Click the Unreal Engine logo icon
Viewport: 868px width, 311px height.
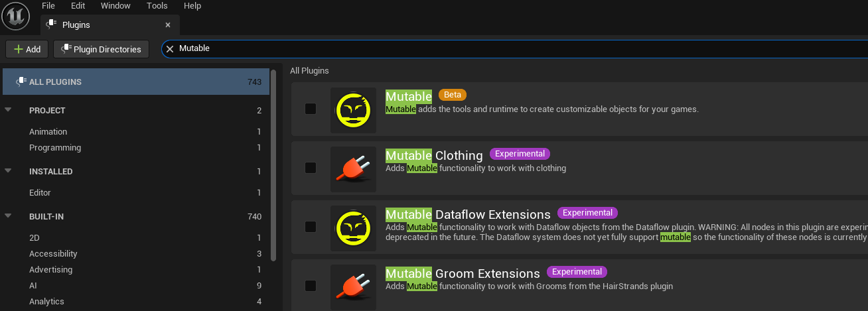17,15
